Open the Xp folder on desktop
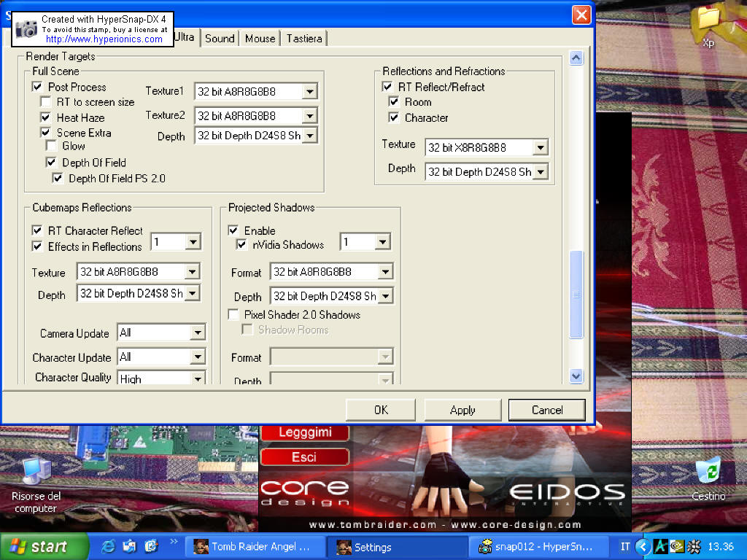Viewport: 747px width, 560px height. coord(708,22)
